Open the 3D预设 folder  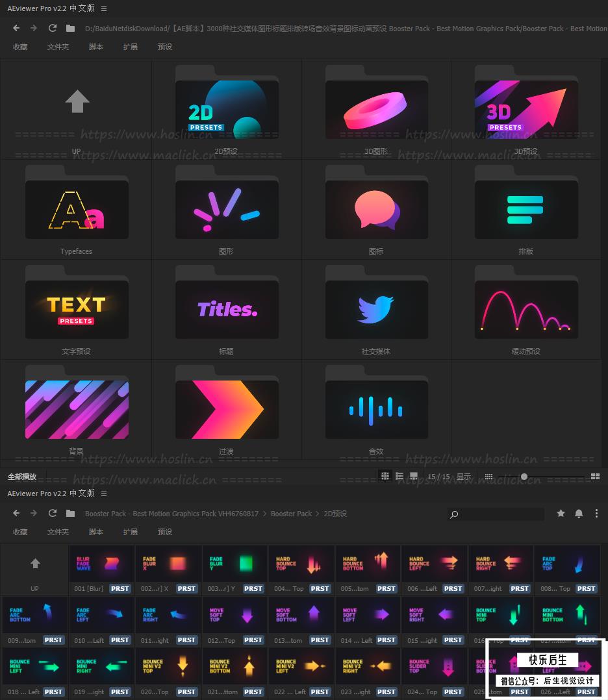tap(526, 109)
